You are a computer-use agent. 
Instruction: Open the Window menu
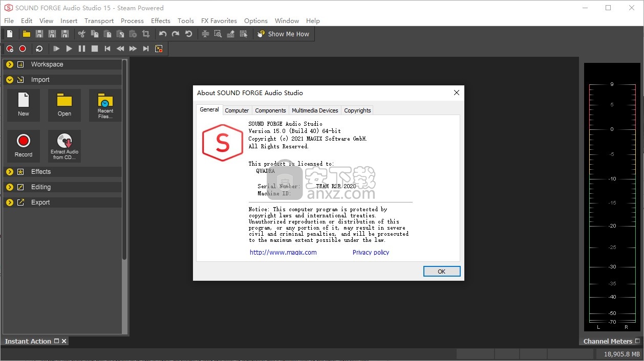pyautogui.click(x=287, y=21)
